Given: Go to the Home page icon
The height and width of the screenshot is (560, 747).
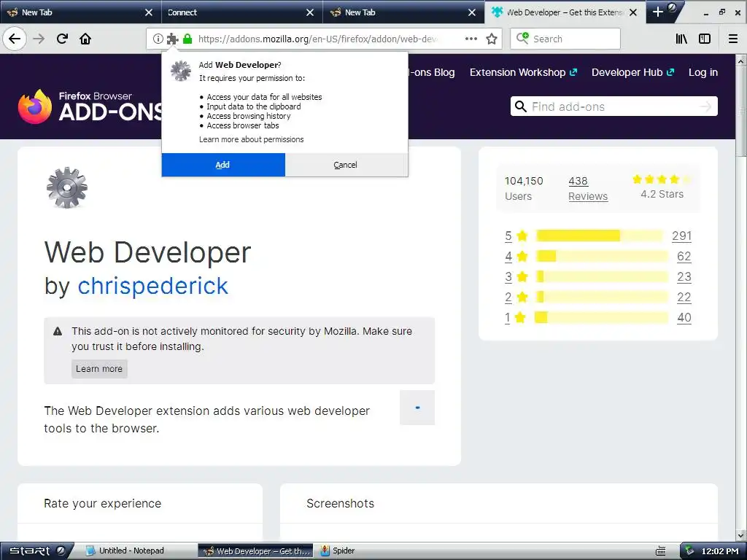Looking at the screenshot, I should click(85, 39).
